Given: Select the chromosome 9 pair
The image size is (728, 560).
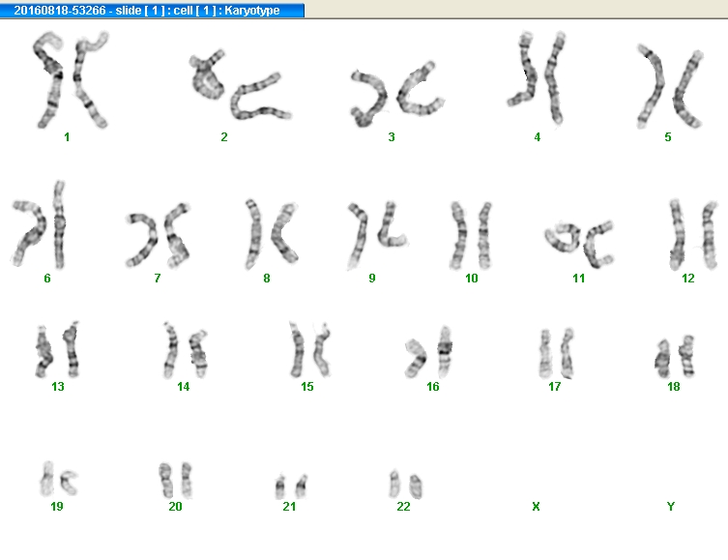Looking at the screenshot, I should tap(377, 235).
